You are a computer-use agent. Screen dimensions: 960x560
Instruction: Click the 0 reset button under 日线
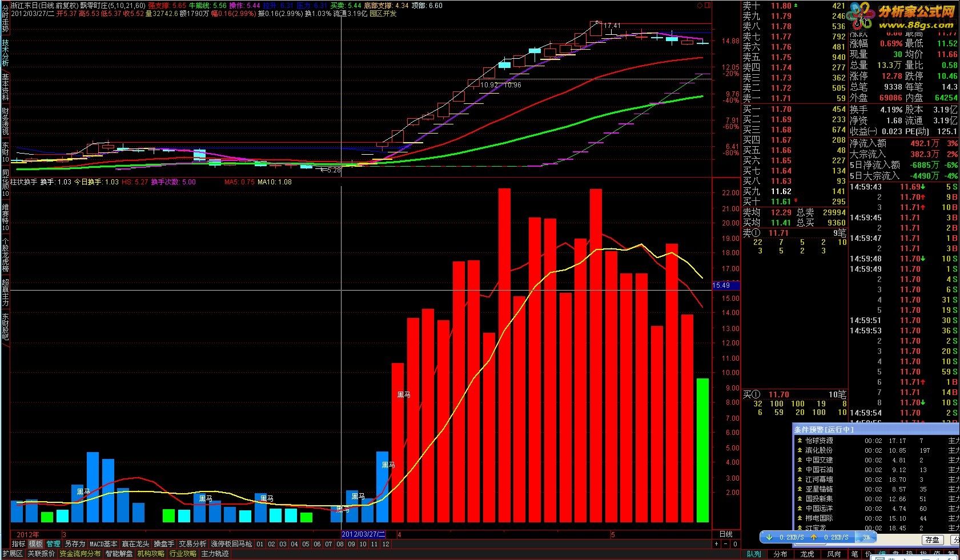point(735,544)
